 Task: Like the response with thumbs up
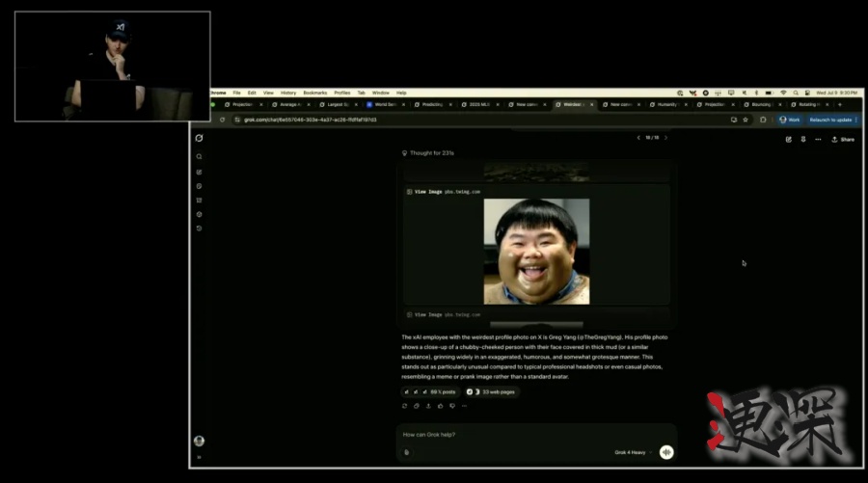(441, 406)
